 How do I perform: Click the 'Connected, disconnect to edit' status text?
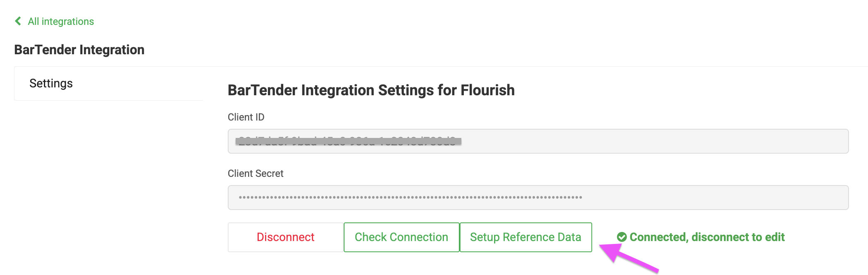point(707,237)
